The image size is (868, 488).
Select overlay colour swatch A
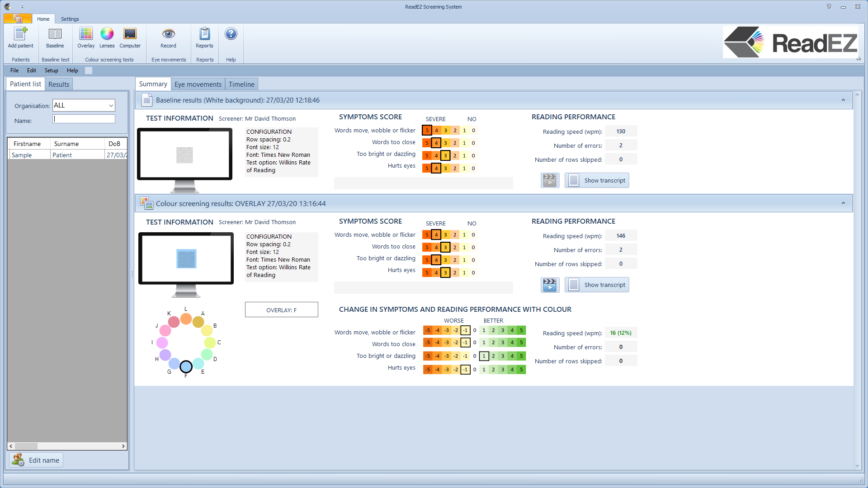198,322
